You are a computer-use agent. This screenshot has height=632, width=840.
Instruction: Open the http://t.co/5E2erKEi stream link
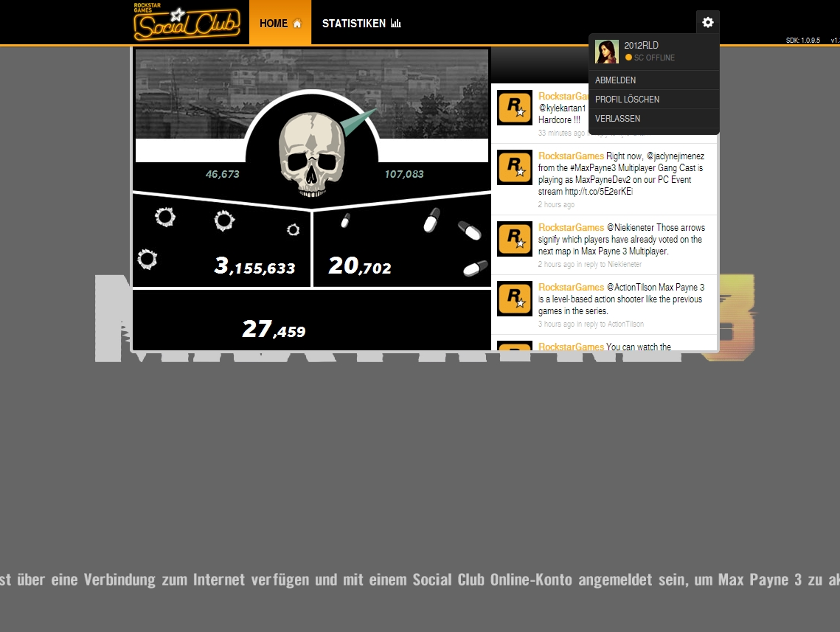[598, 191]
